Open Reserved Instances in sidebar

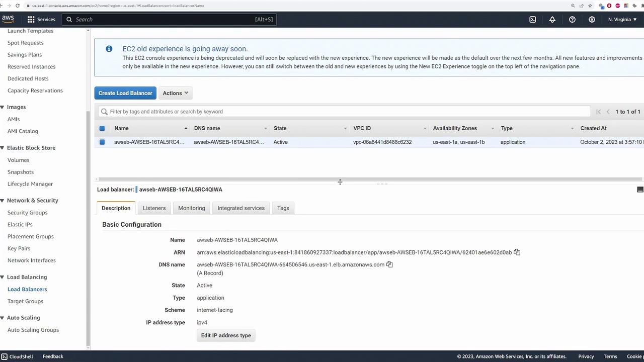(32, 67)
